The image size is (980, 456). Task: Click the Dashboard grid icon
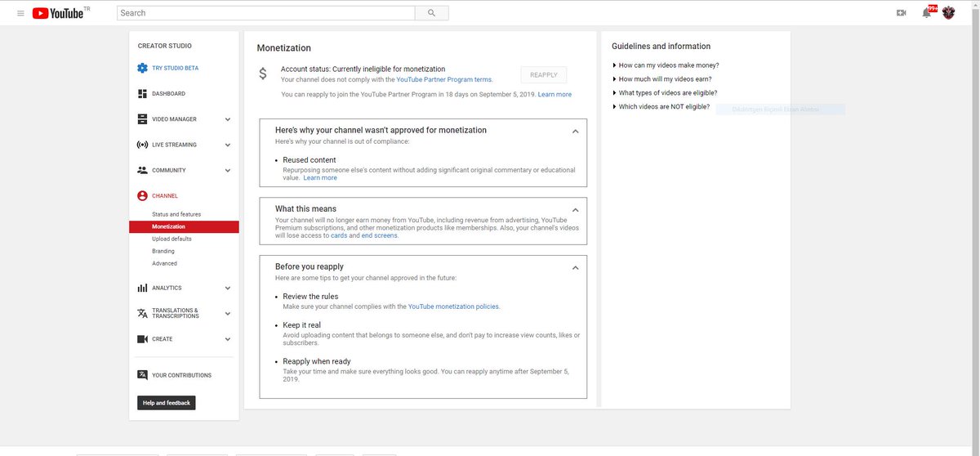pos(142,94)
